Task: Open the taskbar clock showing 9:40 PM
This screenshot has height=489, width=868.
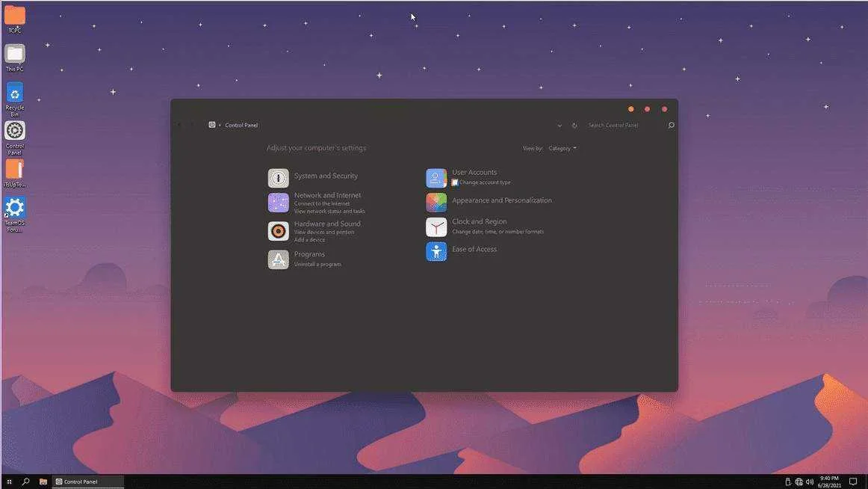Action: pos(829,482)
